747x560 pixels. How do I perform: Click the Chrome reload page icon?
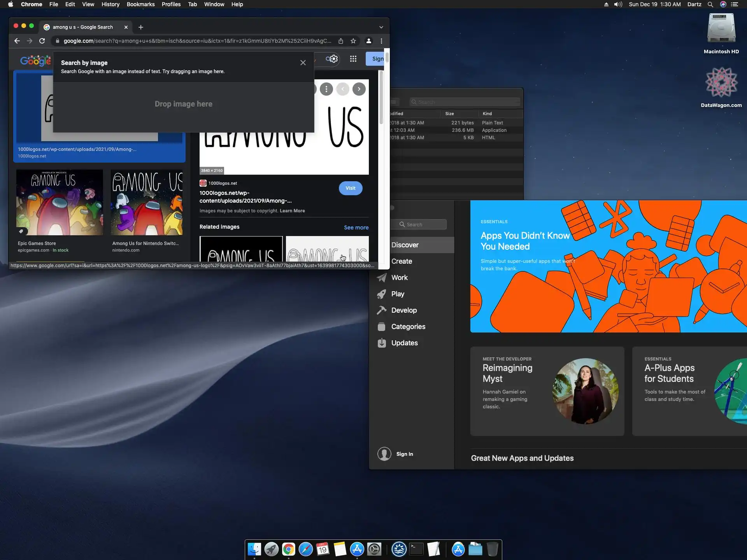[x=42, y=41]
